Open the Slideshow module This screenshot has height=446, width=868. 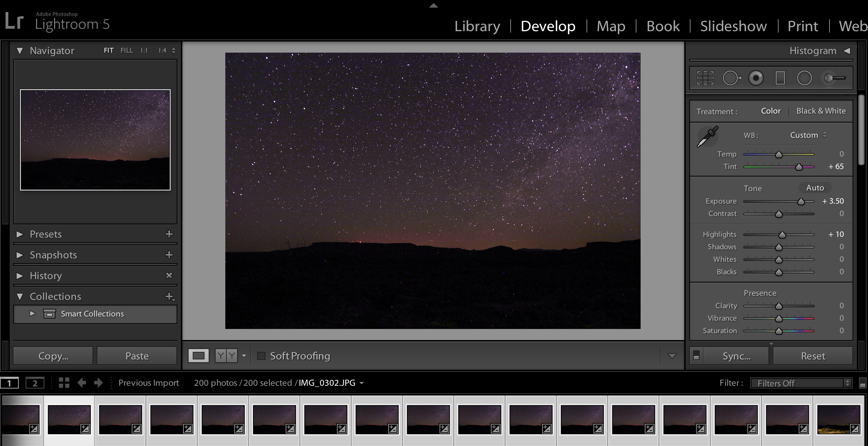(733, 26)
